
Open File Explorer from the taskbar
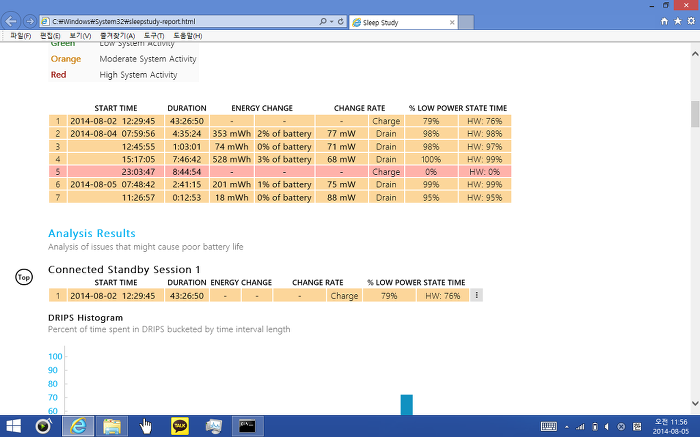(112, 425)
